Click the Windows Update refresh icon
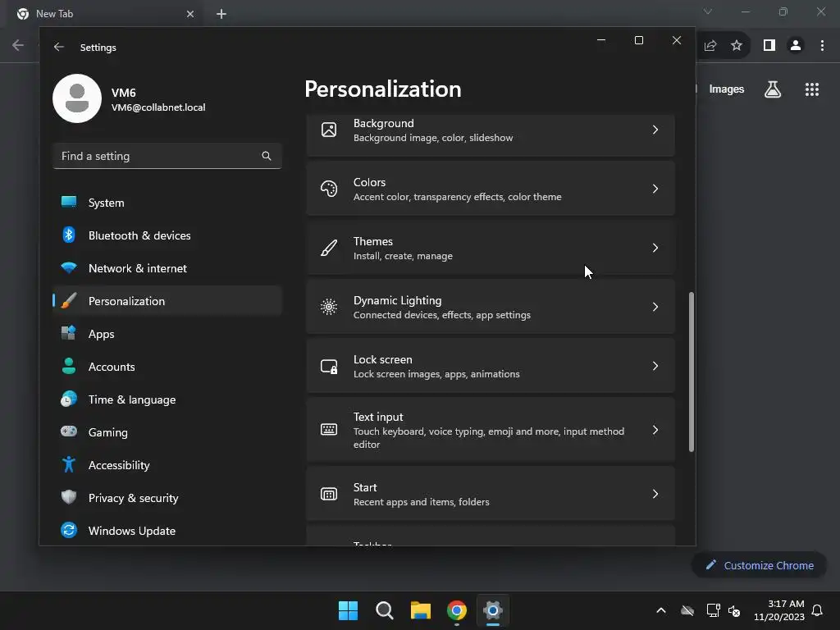The height and width of the screenshot is (630, 840). pos(69,530)
